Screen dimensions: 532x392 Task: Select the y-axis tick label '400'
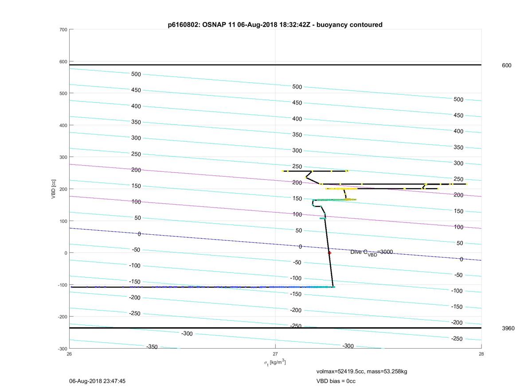tap(63, 125)
